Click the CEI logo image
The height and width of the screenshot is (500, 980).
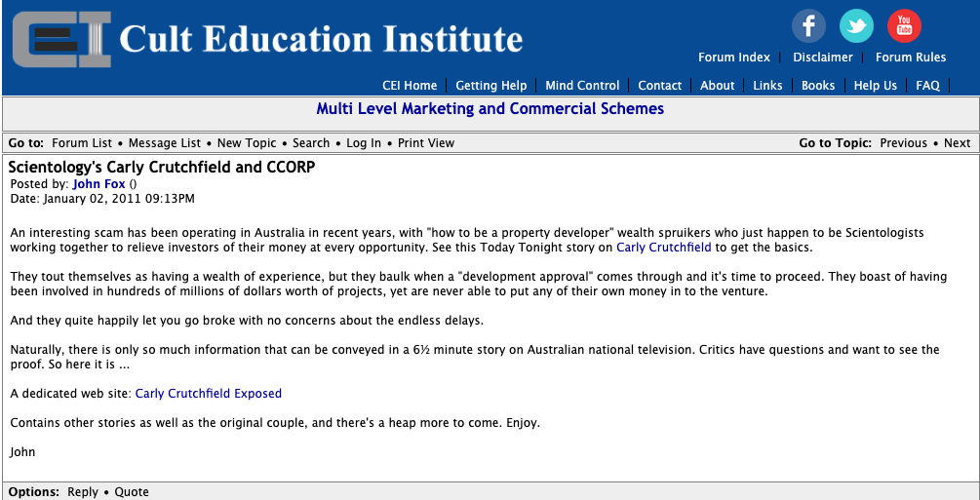(x=61, y=39)
